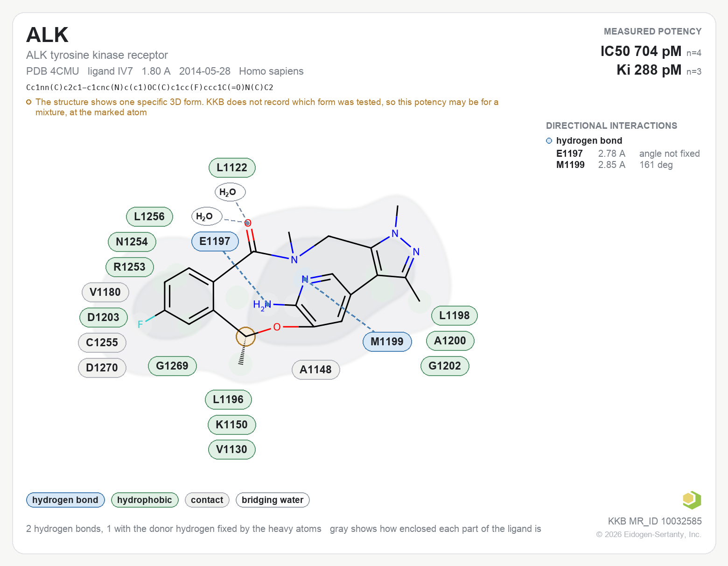Click the H2O bubble beside L1256
The width and height of the screenshot is (728, 566).
[207, 216]
